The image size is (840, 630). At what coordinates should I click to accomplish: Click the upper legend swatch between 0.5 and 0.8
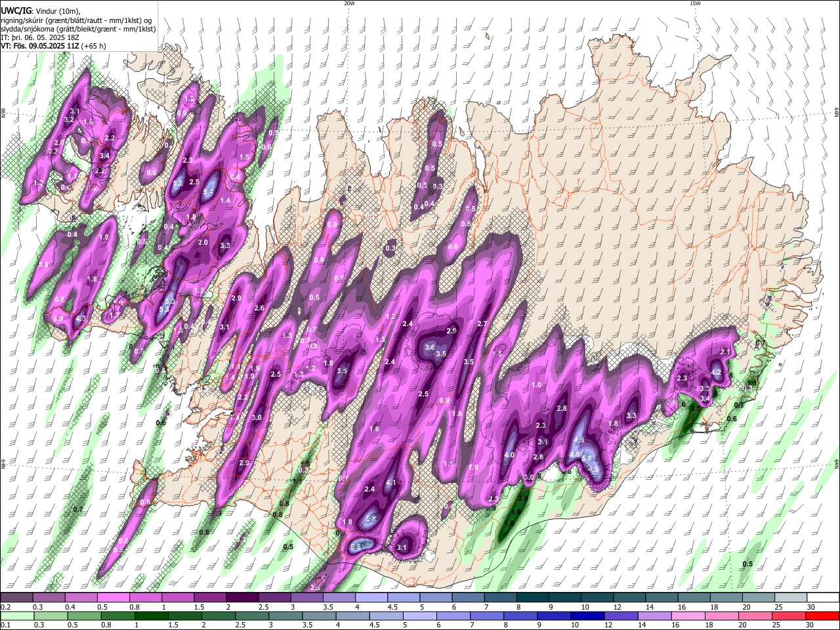(x=113, y=597)
